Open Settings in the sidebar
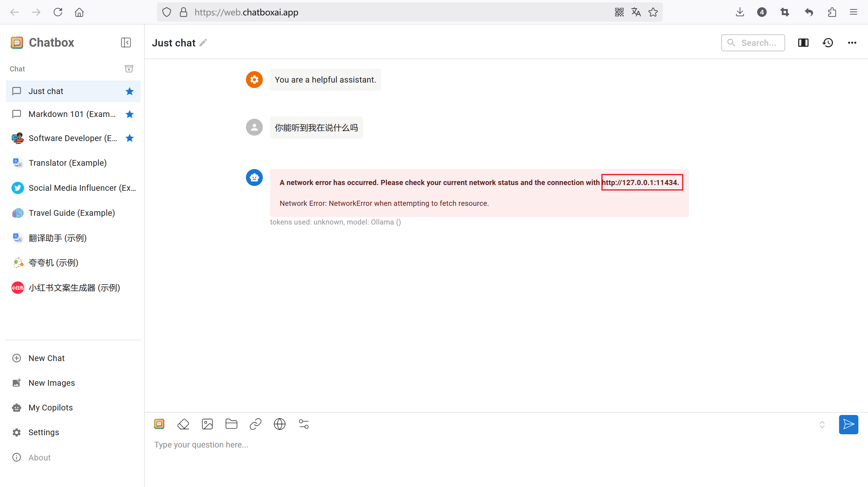This screenshot has width=868, height=487. pyautogui.click(x=43, y=432)
